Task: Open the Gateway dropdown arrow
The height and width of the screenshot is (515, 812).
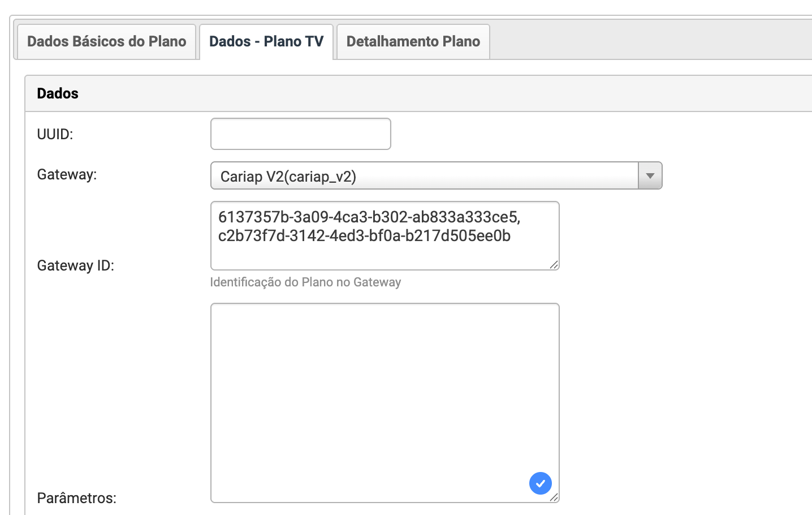Action: 650,176
